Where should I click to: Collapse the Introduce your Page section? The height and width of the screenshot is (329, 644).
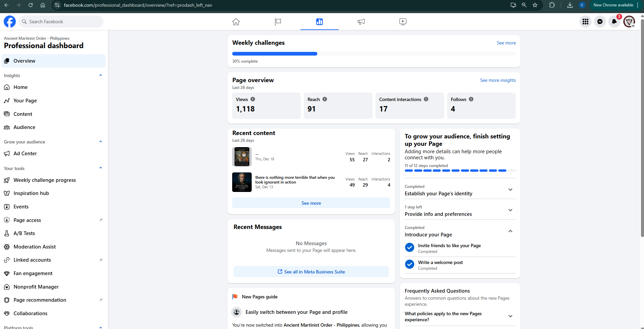pos(510,231)
